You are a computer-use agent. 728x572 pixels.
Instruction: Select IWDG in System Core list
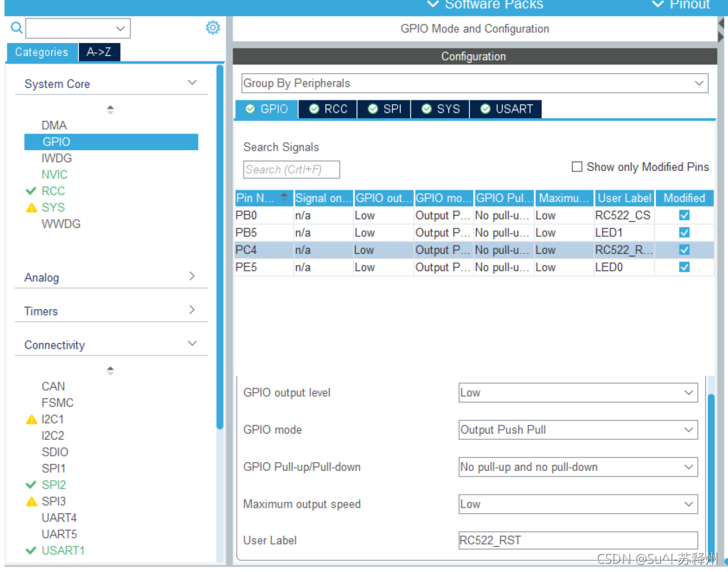point(57,158)
